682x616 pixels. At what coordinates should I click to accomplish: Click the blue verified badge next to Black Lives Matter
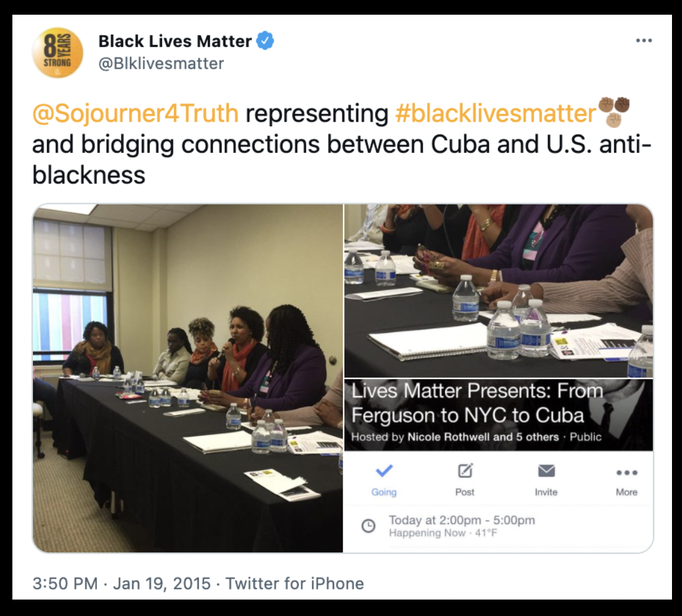[265, 41]
